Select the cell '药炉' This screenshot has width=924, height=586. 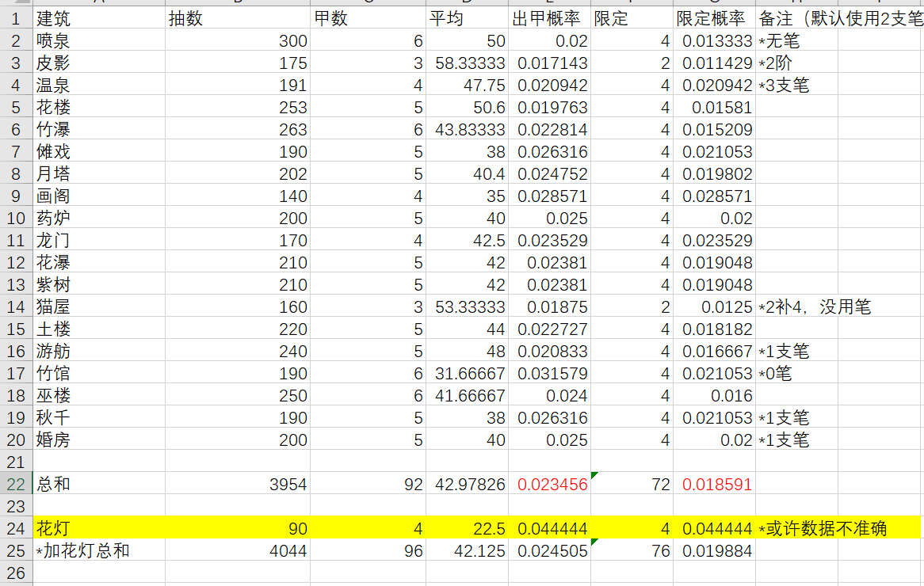point(99,219)
